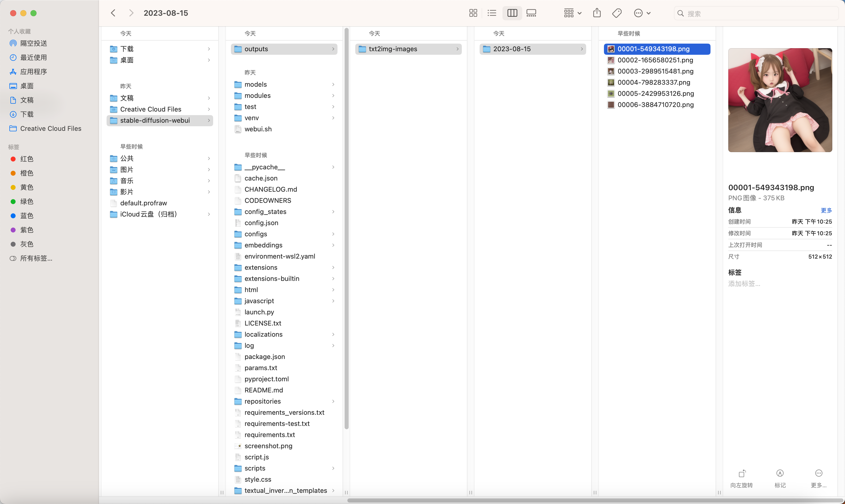The height and width of the screenshot is (504, 845).
Task: Open the ellipsis action menu dropdown
Action: tap(642, 13)
